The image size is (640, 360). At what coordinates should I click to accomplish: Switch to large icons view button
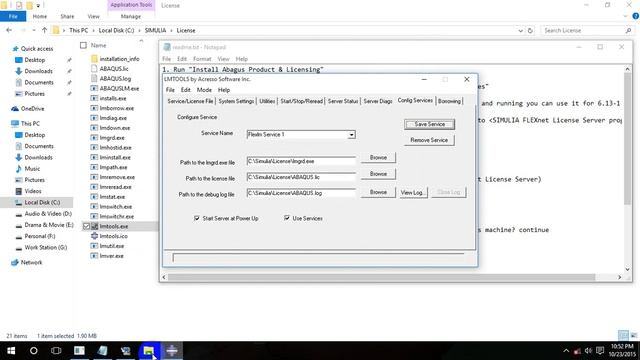point(634,336)
